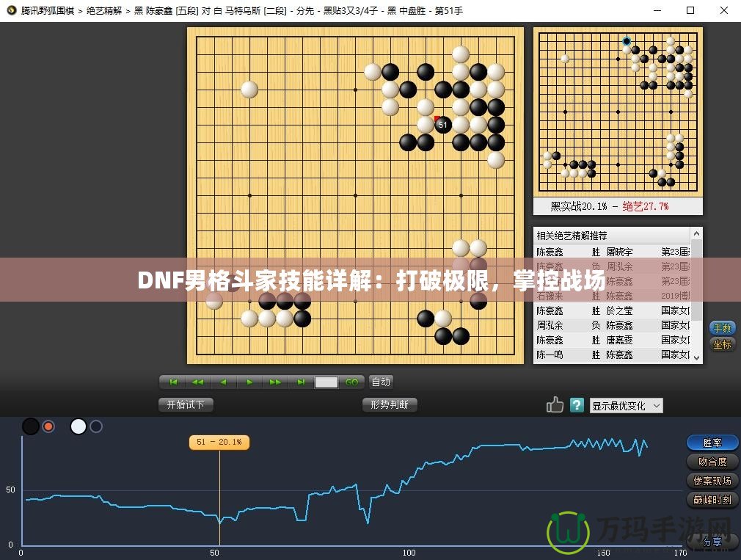The image size is (741, 560).
Task: Switch chart to 吻合度
Action: pos(712,462)
